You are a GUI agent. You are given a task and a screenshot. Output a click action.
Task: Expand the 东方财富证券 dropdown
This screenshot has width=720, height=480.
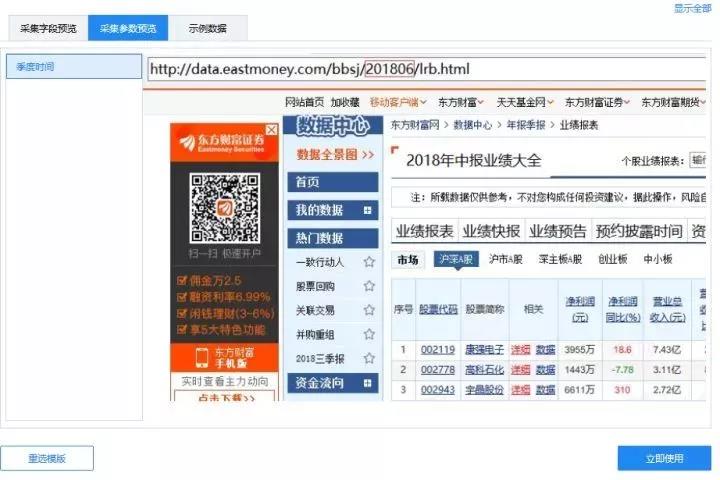[597, 102]
